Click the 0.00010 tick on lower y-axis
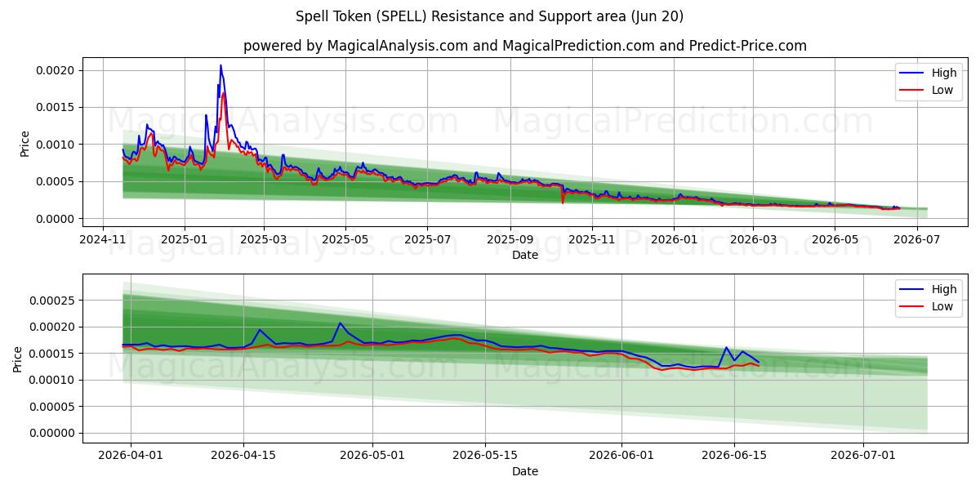This screenshot has width=980, height=490. pyautogui.click(x=52, y=380)
